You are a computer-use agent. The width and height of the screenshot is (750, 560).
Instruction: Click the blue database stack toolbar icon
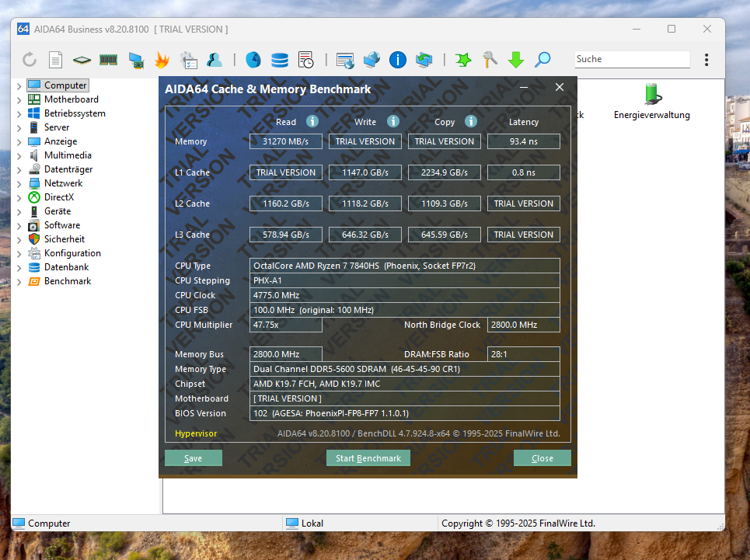point(279,60)
